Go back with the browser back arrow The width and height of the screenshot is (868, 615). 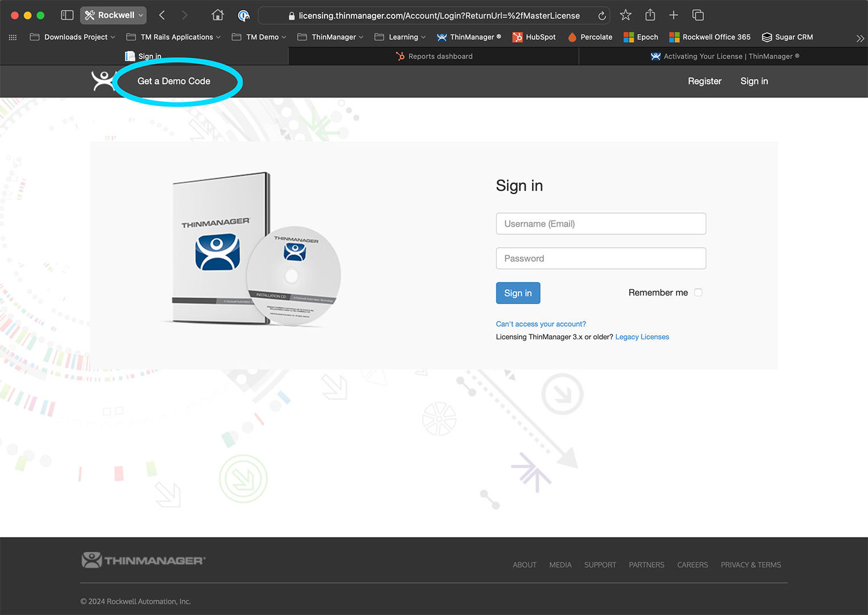point(162,15)
